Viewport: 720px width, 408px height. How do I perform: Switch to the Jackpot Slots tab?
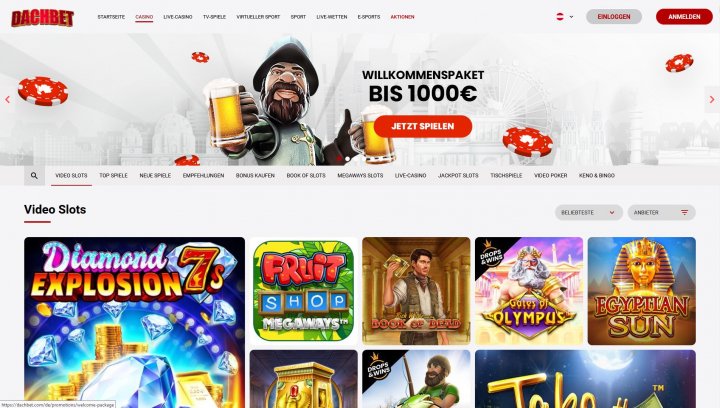pos(458,175)
